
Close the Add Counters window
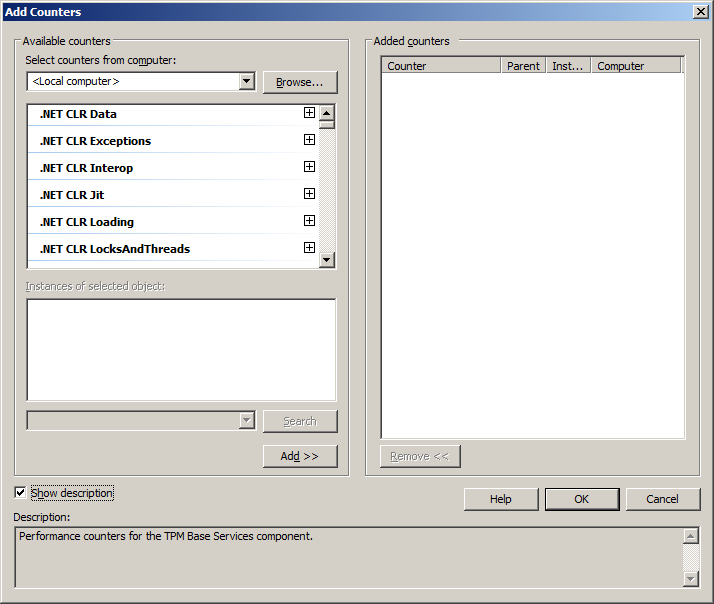tap(701, 11)
